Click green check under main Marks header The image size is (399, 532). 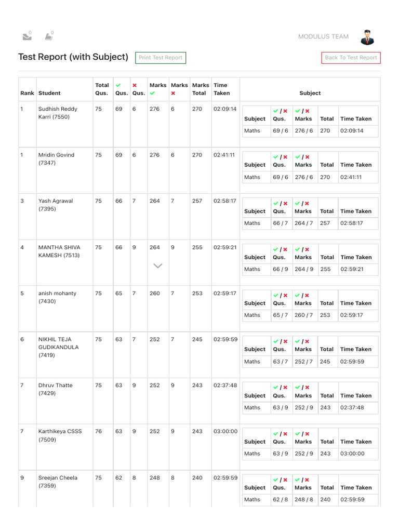click(x=152, y=94)
